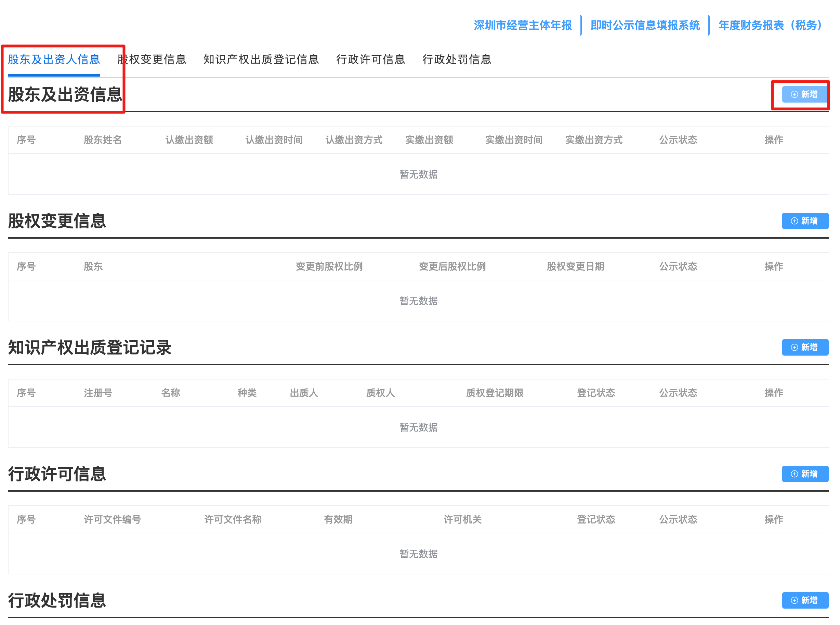Click 许可机关 column header
Image resolution: width=840 pixels, height=625 pixels.
(x=462, y=519)
